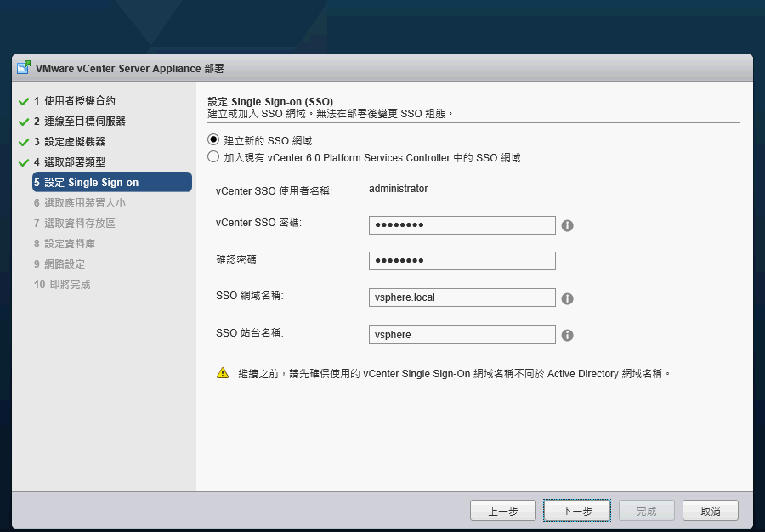Click the green checkmark beside 使用者授權合約
This screenshot has height=532, width=765.
(24, 101)
